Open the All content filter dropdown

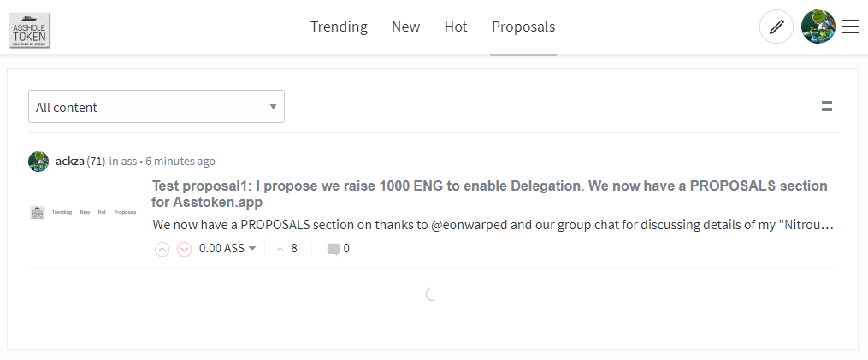[x=156, y=107]
